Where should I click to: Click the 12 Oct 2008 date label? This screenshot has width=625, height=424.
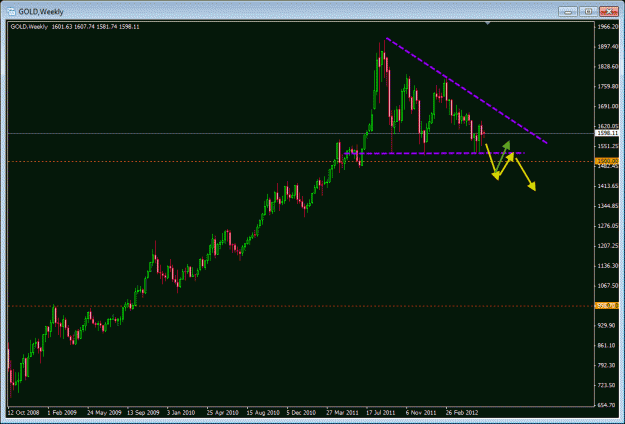[x=24, y=412]
